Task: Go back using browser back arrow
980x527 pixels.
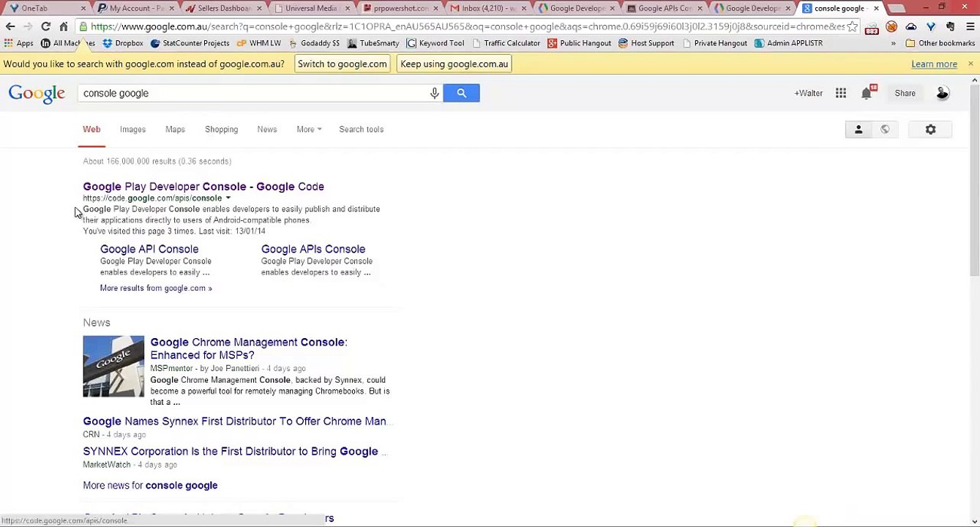Action: click(10, 26)
